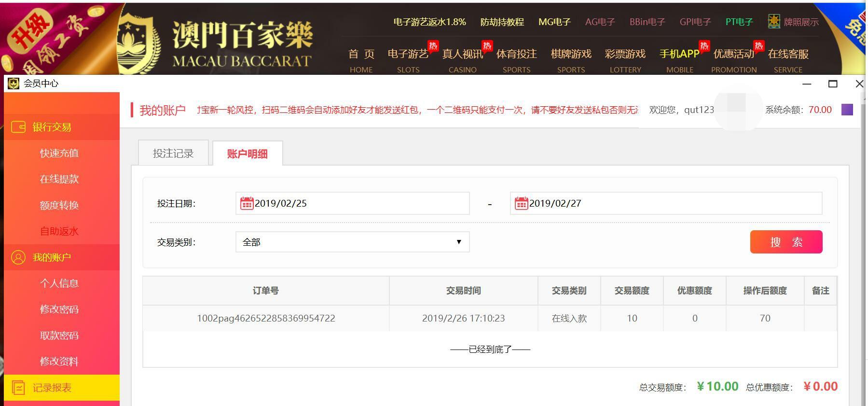Go to 在线提款 in the sidebar
Image resolution: width=868 pixels, height=406 pixels.
click(59, 179)
